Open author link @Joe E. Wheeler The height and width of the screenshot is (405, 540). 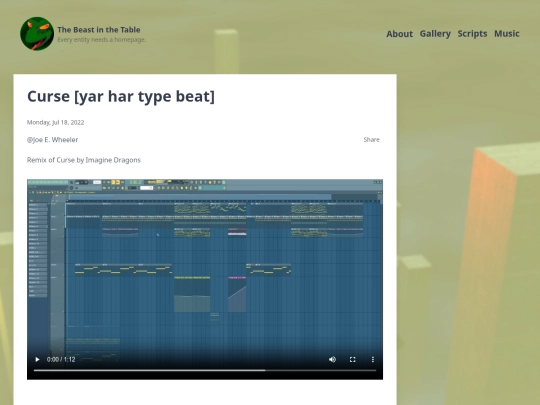pyautogui.click(x=52, y=139)
